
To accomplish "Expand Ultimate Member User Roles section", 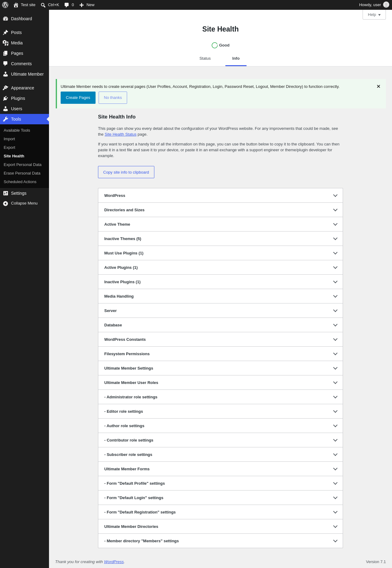I will pyautogui.click(x=221, y=382).
